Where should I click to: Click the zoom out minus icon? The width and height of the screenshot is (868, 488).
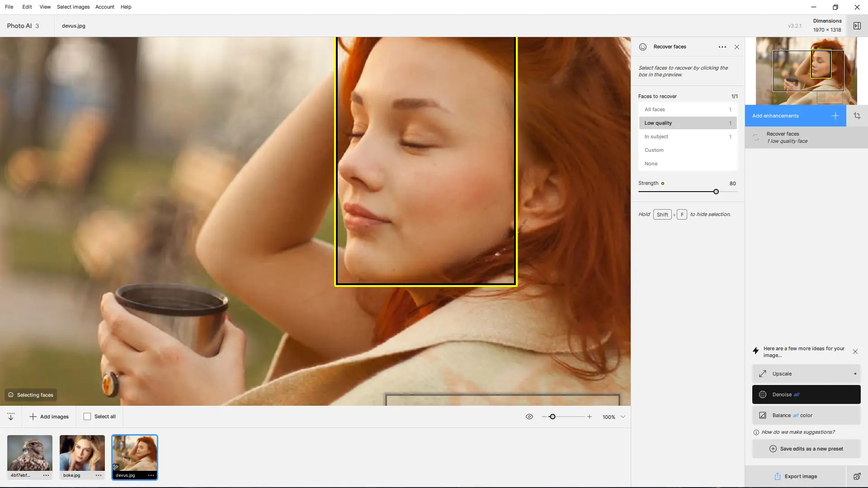[544, 417]
